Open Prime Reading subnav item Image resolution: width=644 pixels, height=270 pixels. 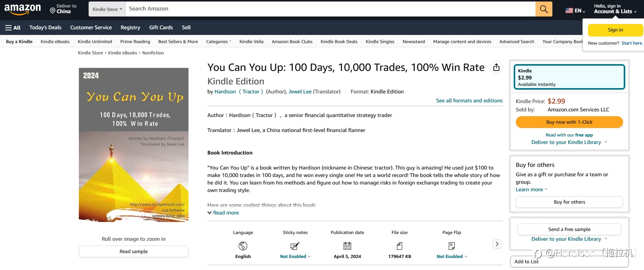click(135, 42)
